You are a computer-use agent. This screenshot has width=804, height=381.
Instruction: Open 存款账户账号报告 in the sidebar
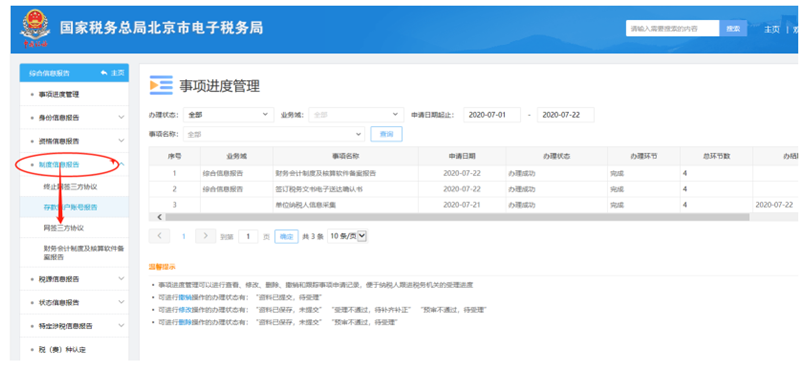pos(70,208)
